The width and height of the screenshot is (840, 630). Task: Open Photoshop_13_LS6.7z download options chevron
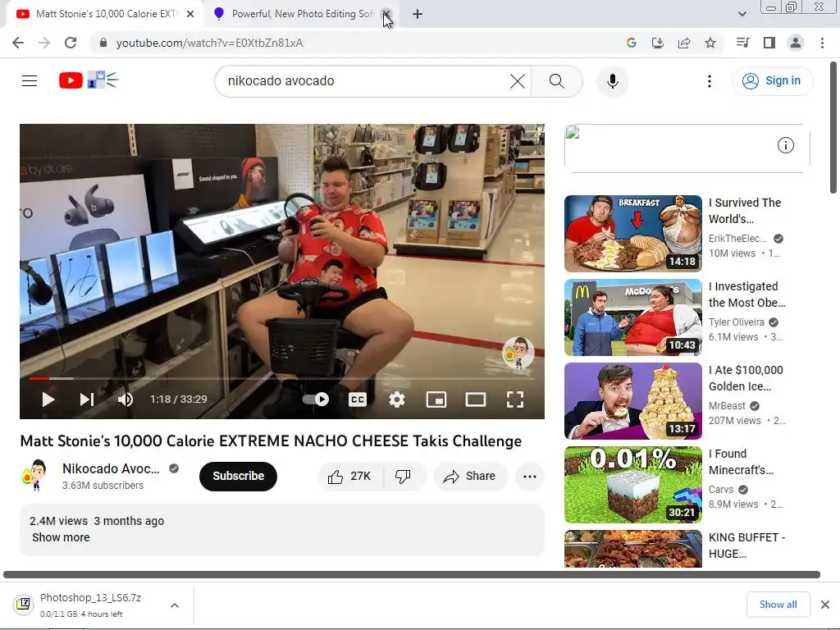point(175,605)
